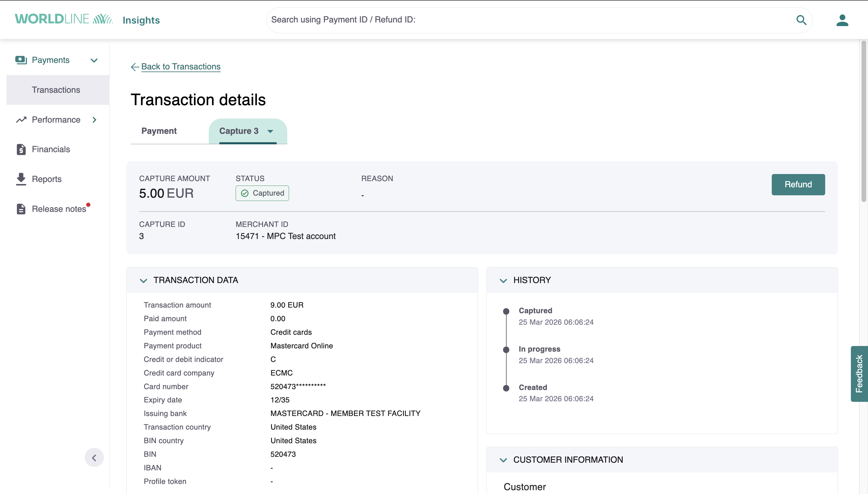Click the Release notes document icon
The image size is (868, 494).
(21, 209)
